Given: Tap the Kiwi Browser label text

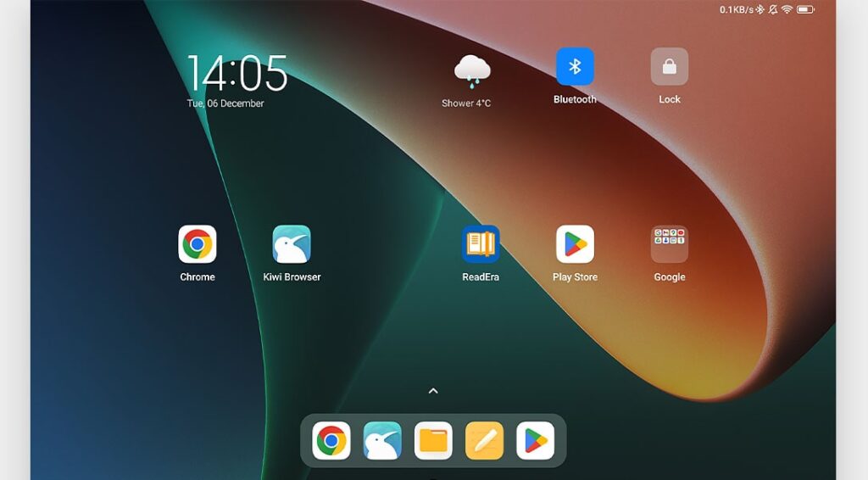Looking at the screenshot, I should [292, 276].
